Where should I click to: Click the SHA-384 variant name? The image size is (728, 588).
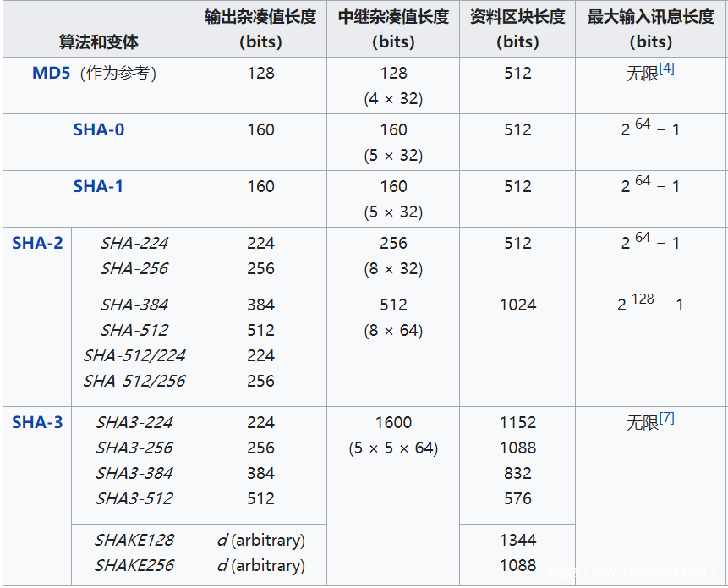pyautogui.click(x=134, y=305)
